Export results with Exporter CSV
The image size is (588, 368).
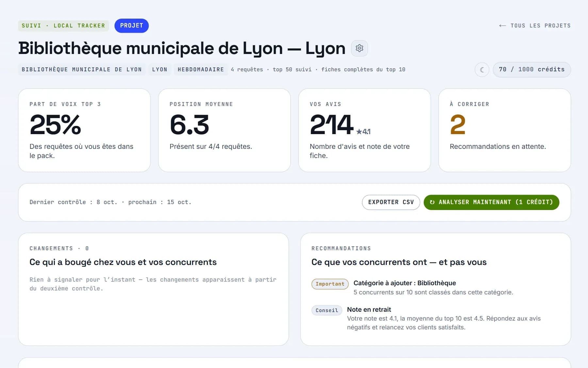[x=391, y=202]
